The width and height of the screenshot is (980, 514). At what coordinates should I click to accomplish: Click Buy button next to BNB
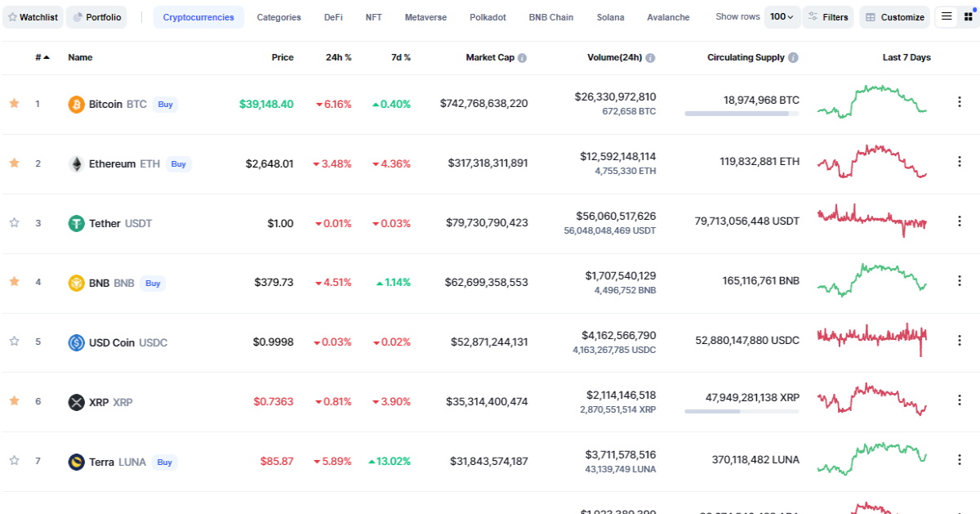[x=152, y=283]
